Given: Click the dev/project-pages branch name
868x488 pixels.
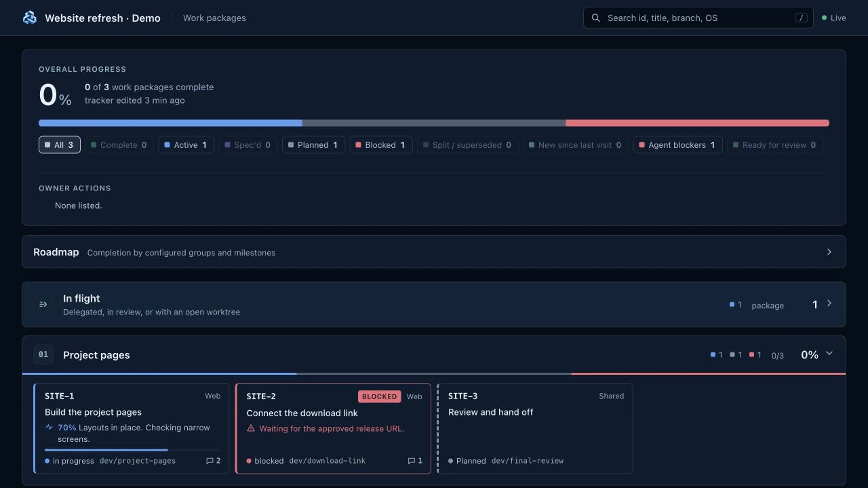Looking at the screenshot, I should pyautogui.click(x=138, y=461).
